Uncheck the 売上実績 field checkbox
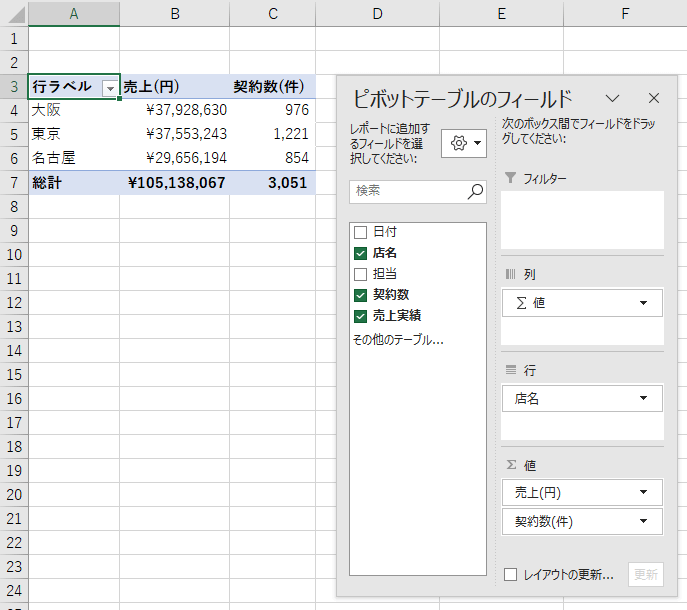The height and width of the screenshot is (610, 687). click(x=361, y=316)
